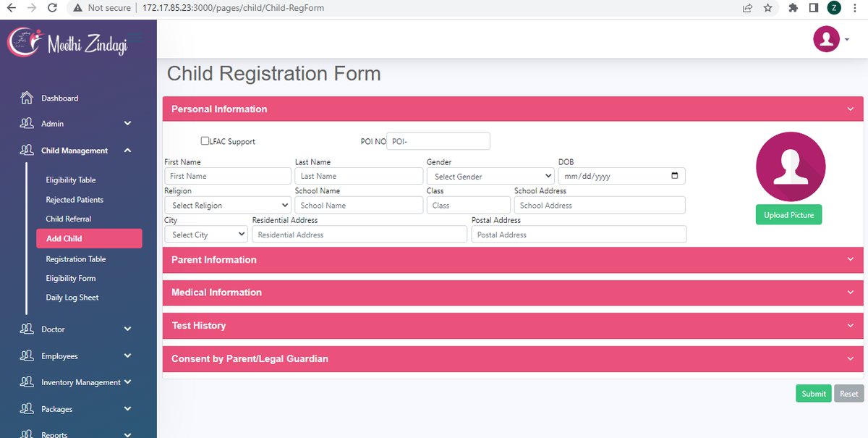Open the browser extensions puzzle icon
868x438 pixels.
click(793, 8)
